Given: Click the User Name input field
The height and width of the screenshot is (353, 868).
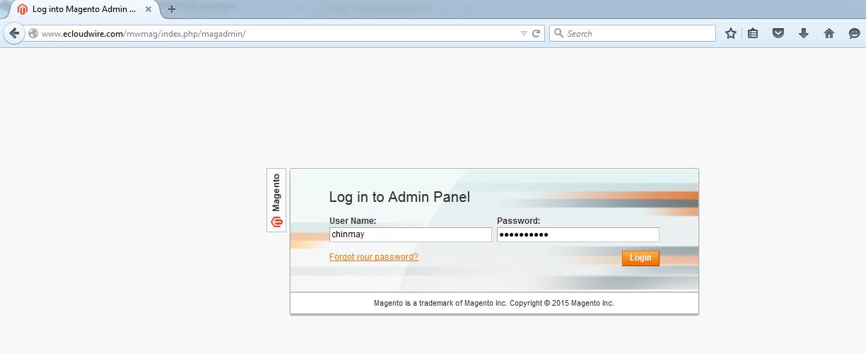Looking at the screenshot, I should pos(411,234).
